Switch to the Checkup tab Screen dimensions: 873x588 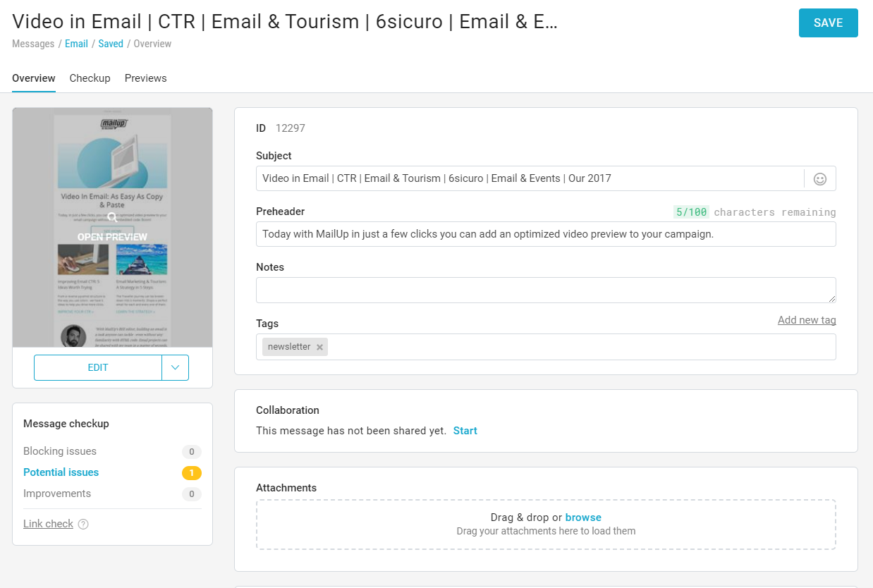(90, 78)
